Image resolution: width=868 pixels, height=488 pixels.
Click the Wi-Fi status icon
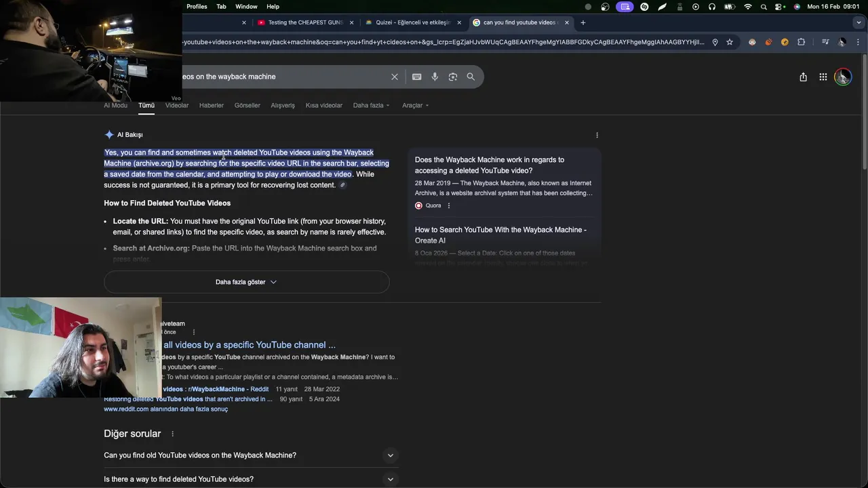click(x=748, y=6)
